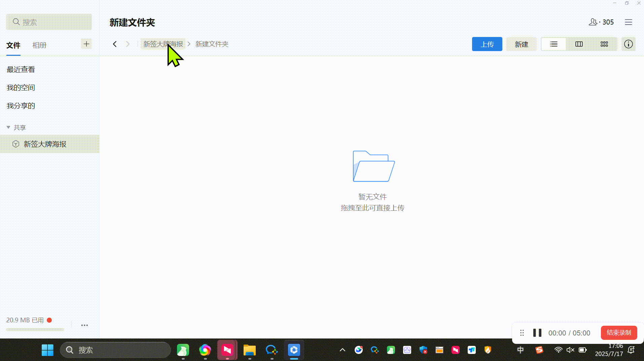This screenshot has width=644, height=361.
Task: Pause the screen recording
Action: click(537, 333)
